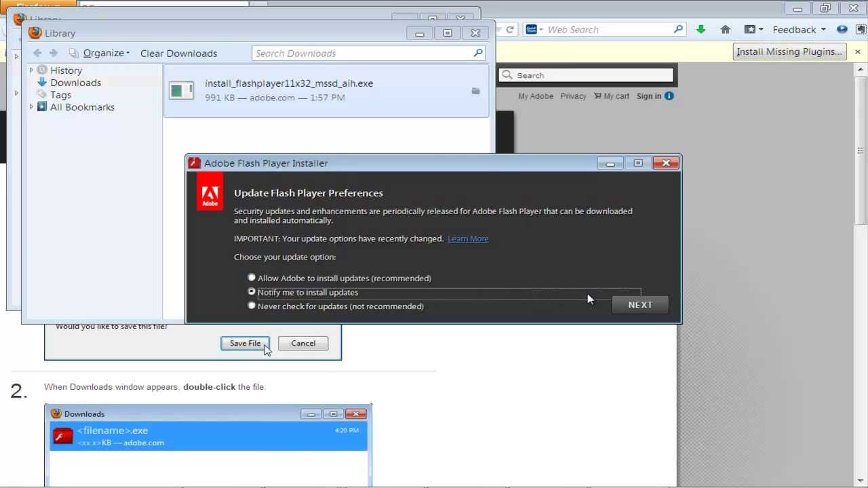Select Tags in Library sidebar
Screen dimensions: 868x488
click(x=60, y=95)
